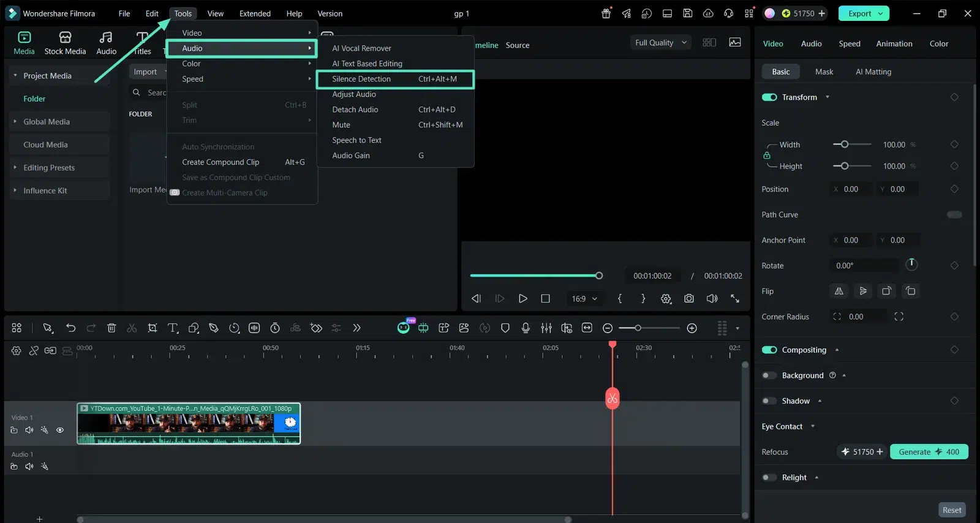
Task: Expand the Eye Contact section
Action: pos(813,426)
